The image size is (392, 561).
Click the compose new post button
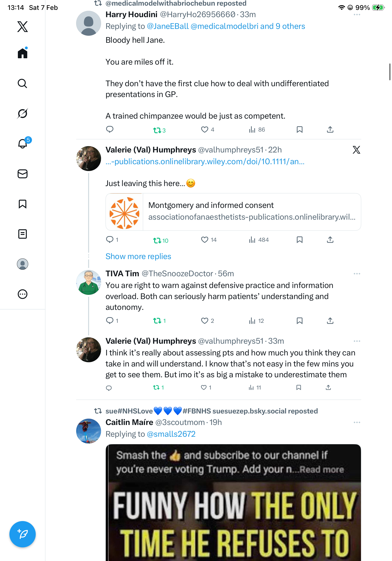point(23,534)
